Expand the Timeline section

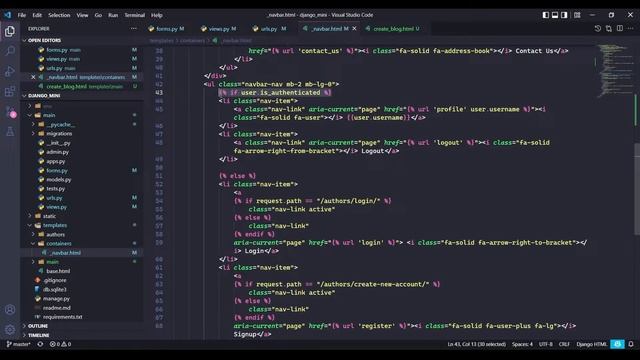click(38, 335)
